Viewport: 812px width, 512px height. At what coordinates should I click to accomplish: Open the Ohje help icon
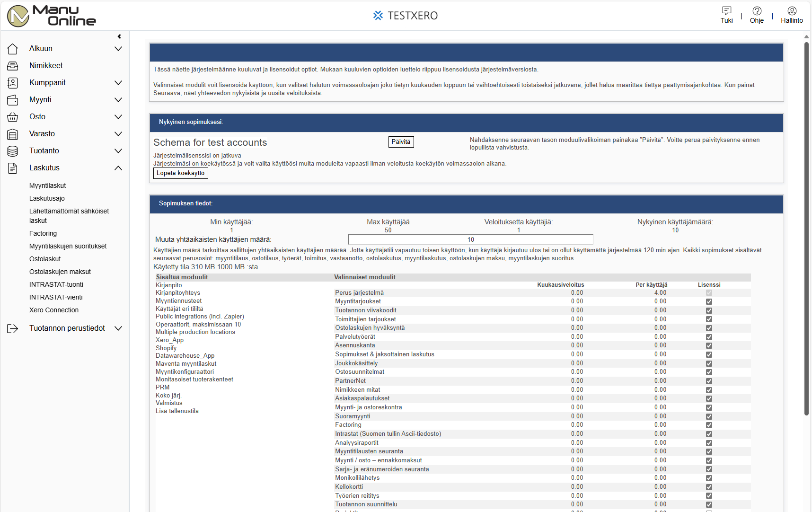tap(757, 10)
